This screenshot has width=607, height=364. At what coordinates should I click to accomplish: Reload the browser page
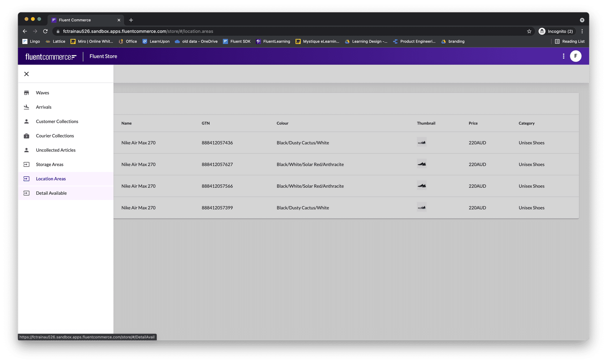(46, 31)
